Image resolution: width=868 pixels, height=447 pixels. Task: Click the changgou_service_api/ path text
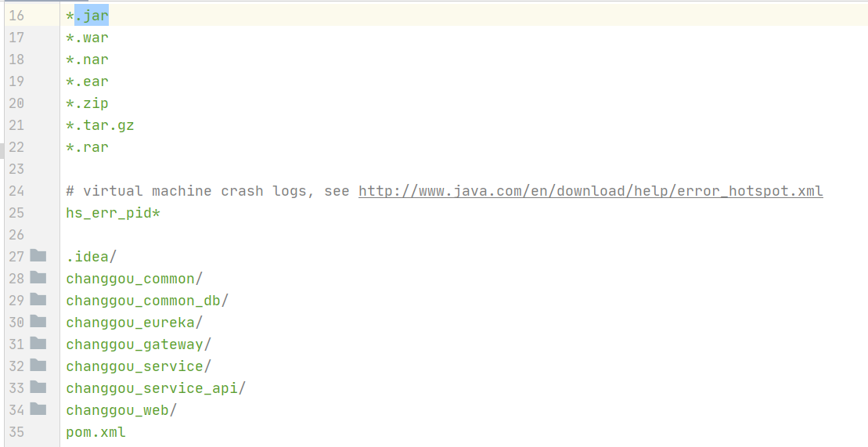(x=156, y=388)
